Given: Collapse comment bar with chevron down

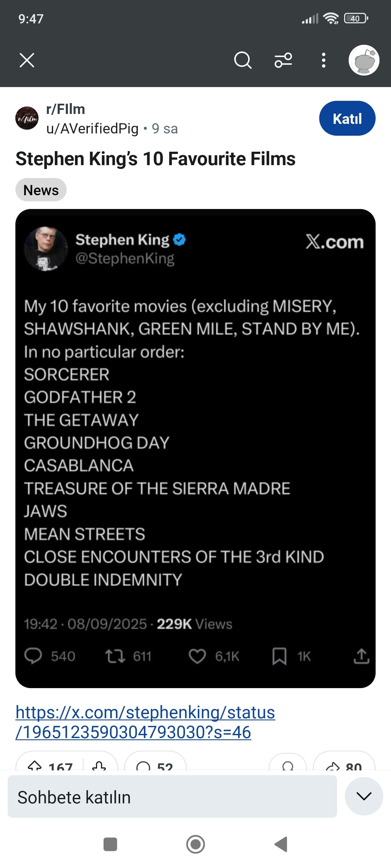Looking at the screenshot, I should click(364, 796).
